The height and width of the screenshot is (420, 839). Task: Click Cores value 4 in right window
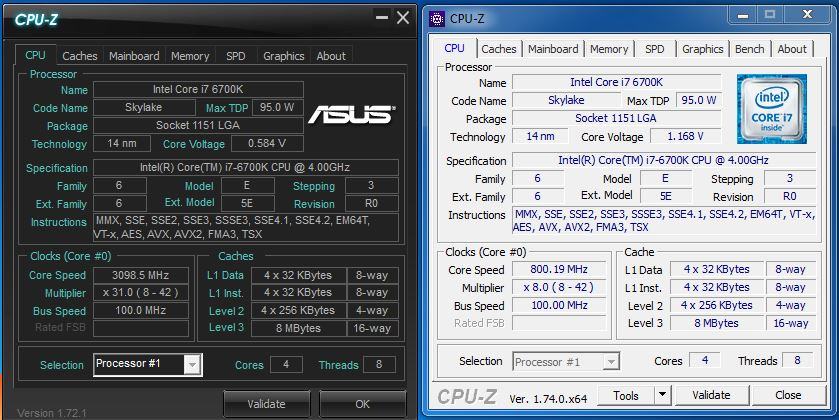(x=705, y=361)
